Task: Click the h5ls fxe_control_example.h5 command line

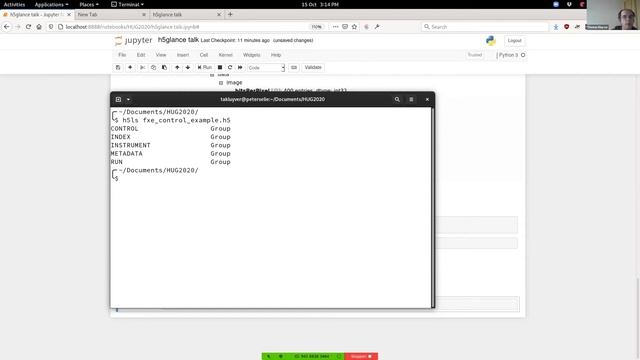Action: [x=176, y=120]
